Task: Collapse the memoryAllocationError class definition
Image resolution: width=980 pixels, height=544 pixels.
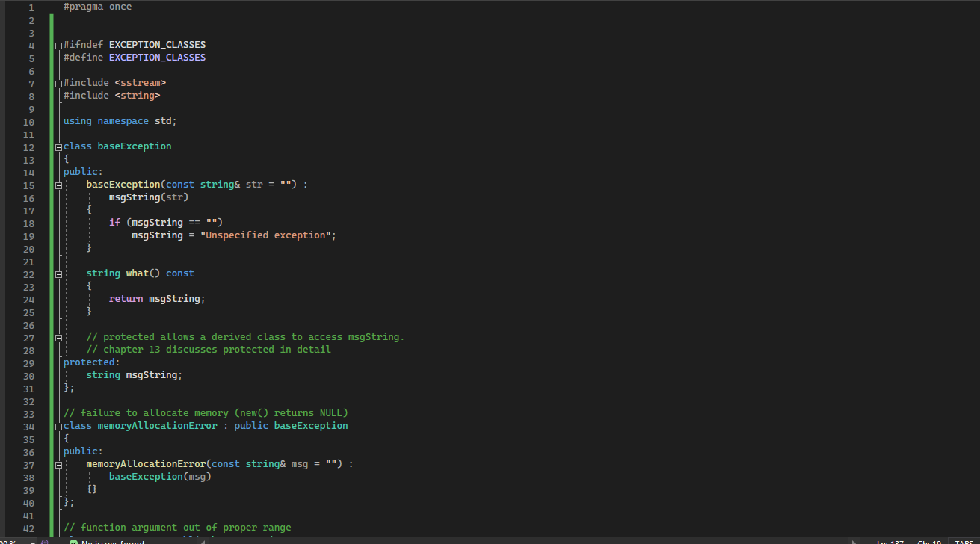Action: tap(58, 426)
